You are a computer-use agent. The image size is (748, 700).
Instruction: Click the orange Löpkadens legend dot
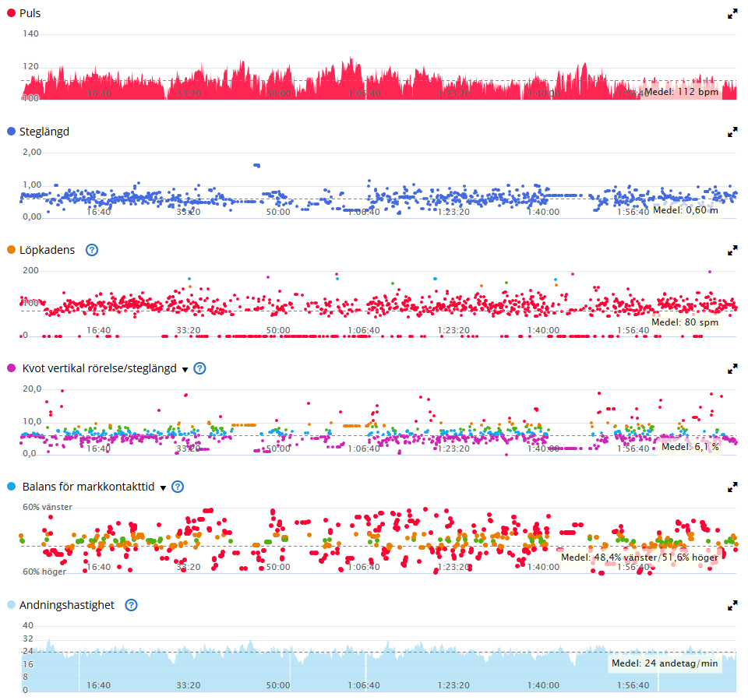12,249
